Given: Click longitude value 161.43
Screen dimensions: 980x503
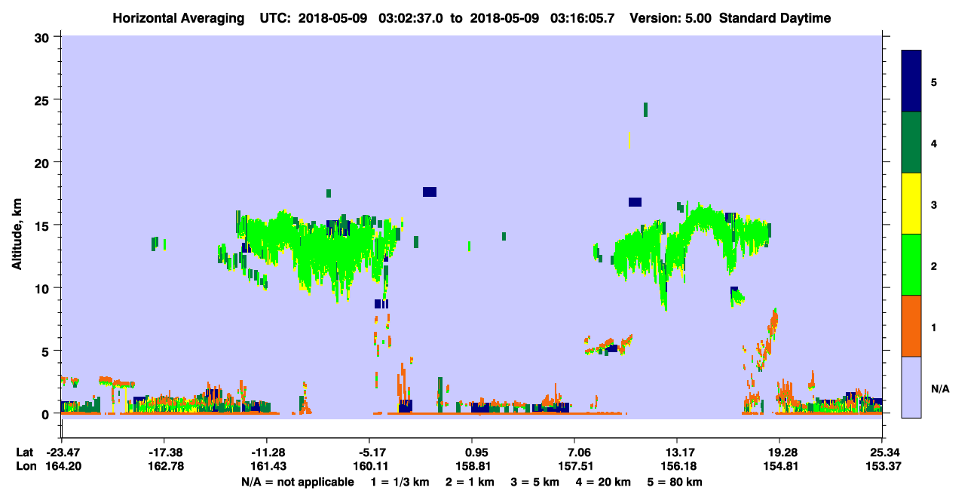Looking at the screenshot, I should pos(267,466).
